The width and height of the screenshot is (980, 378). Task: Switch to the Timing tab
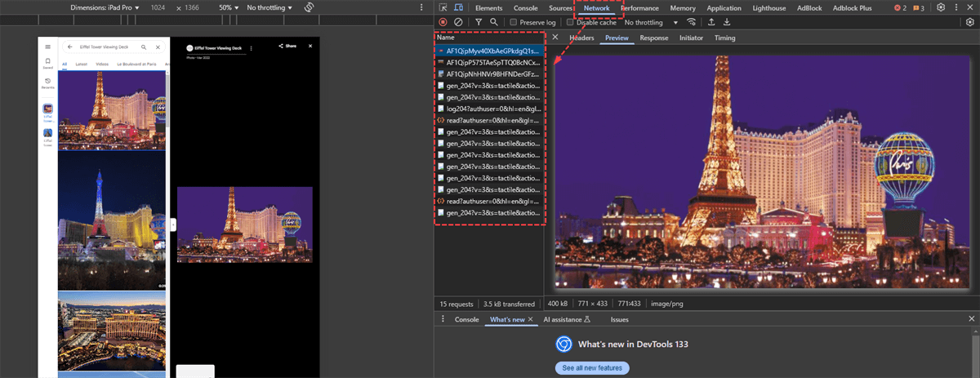pyautogui.click(x=724, y=38)
